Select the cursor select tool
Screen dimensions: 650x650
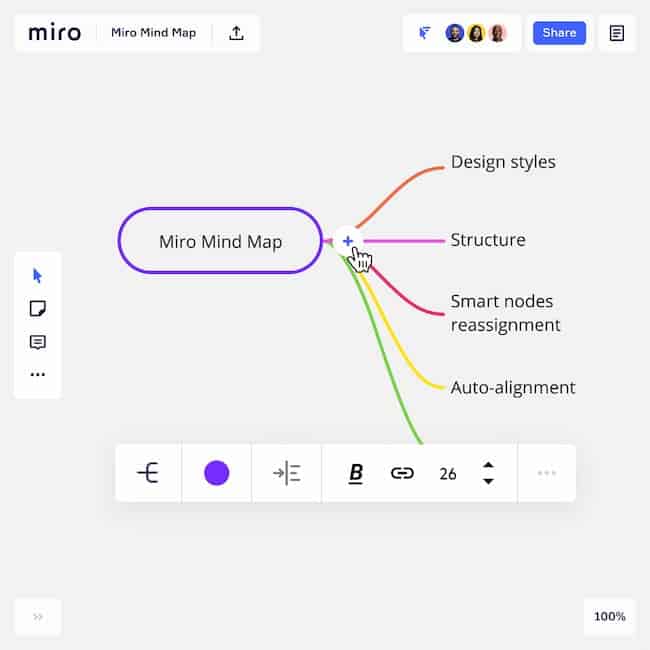pyautogui.click(x=37, y=276)
